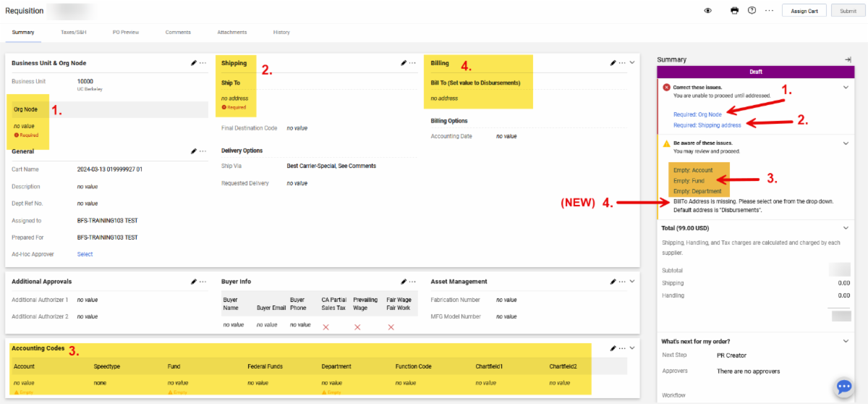
Task: Open the help question mark icon
Action: click(x=752, y=11)
